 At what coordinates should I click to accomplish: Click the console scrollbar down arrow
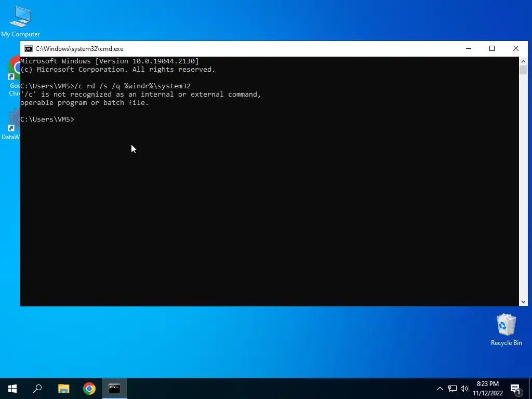coord(523,302)
